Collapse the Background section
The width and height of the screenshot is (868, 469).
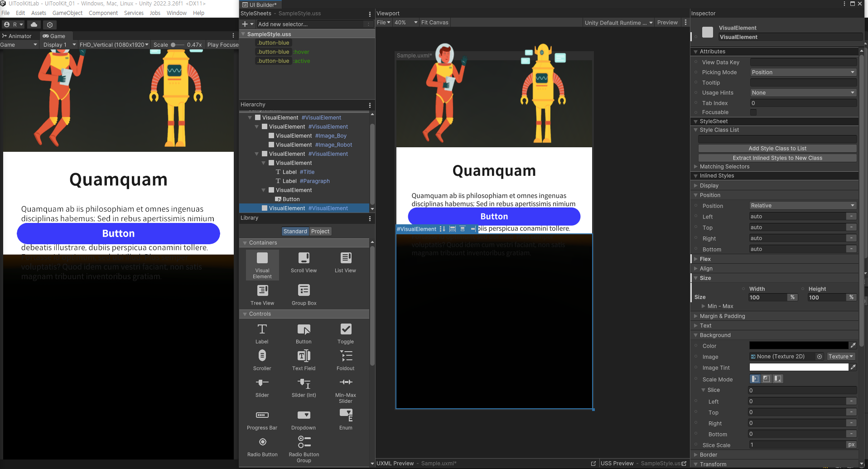click(715, 335)
